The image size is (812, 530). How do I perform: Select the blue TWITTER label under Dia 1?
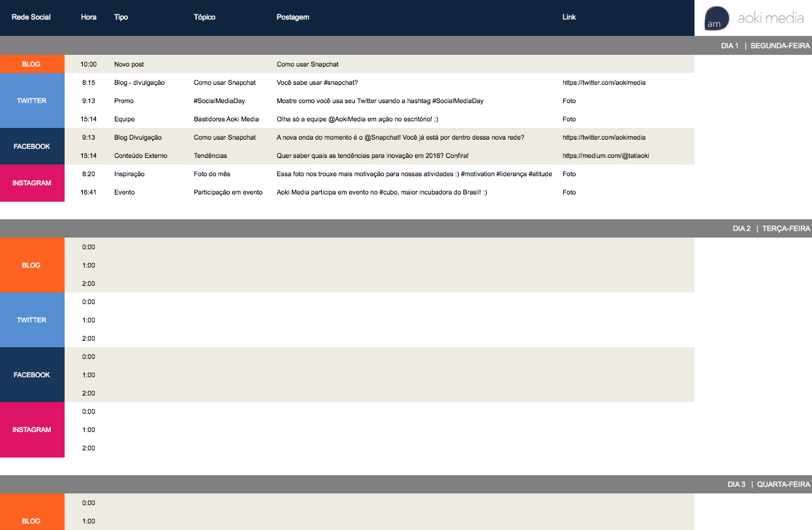(31, 101)
